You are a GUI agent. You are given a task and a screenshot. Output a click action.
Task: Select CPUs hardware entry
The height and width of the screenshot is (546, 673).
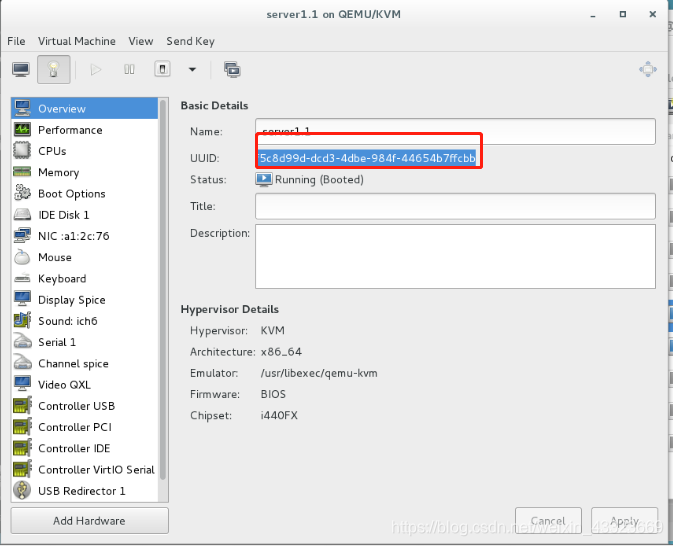coord(85,151)
